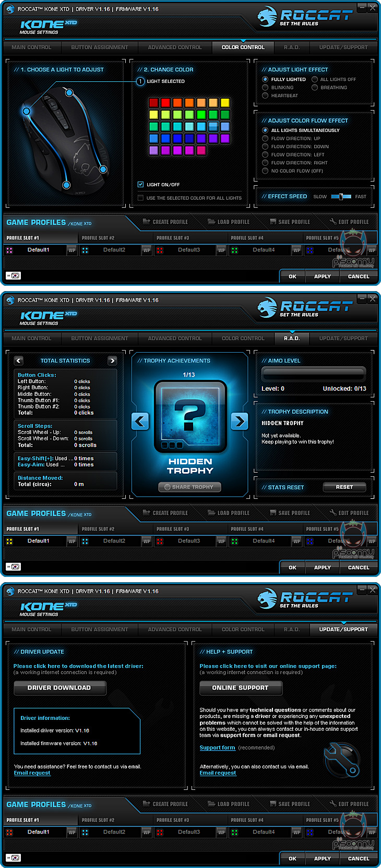Select the left side light point on the mouse
This screenshot has width=381, height=868.
(27, 111)
